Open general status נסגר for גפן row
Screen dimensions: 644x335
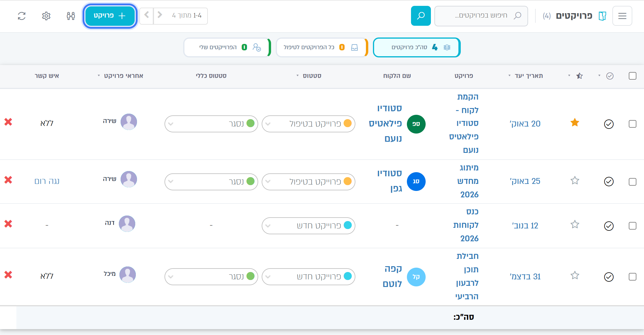pyautogui.click(x=211, y=182)
